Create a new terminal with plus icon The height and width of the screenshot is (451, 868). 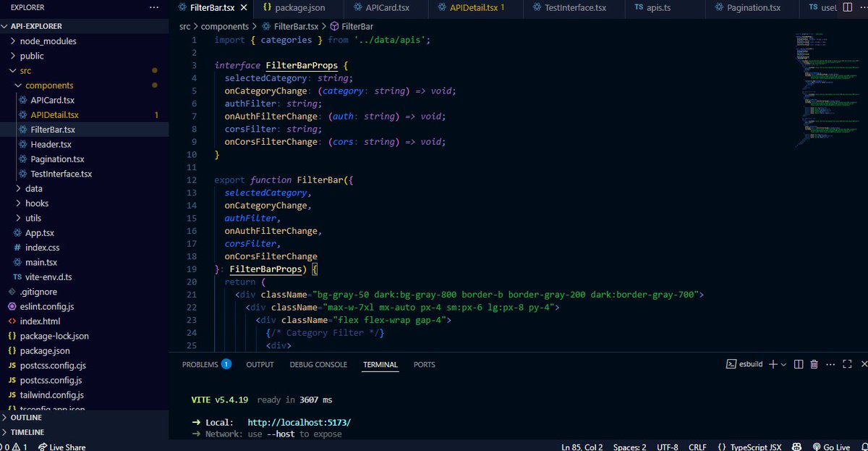click(x=773, y=365)
